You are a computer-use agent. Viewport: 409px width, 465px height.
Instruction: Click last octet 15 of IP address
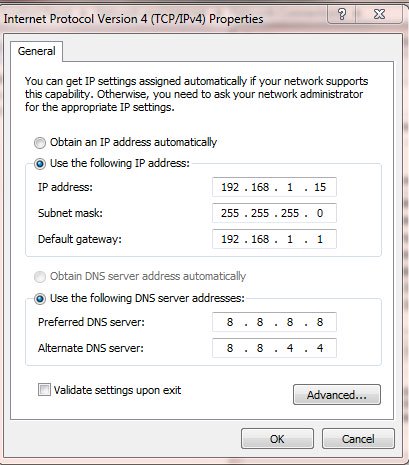(320, 187)
